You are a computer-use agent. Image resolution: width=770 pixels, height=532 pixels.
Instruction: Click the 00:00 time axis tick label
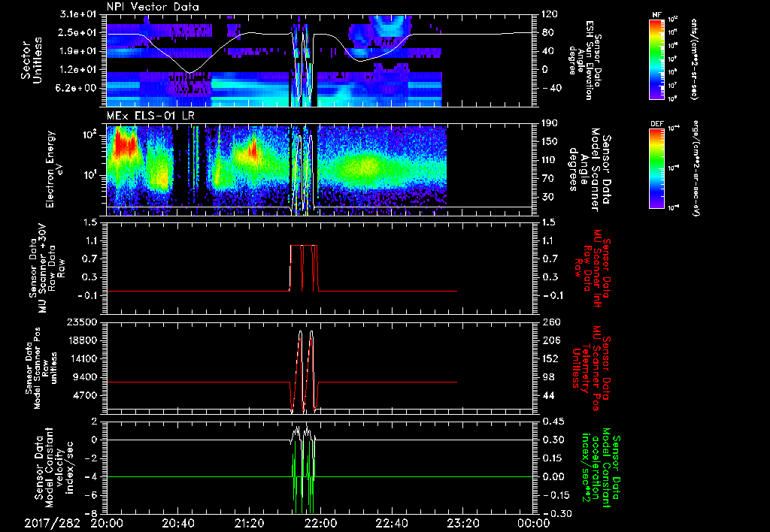click(x=534, y=523)
